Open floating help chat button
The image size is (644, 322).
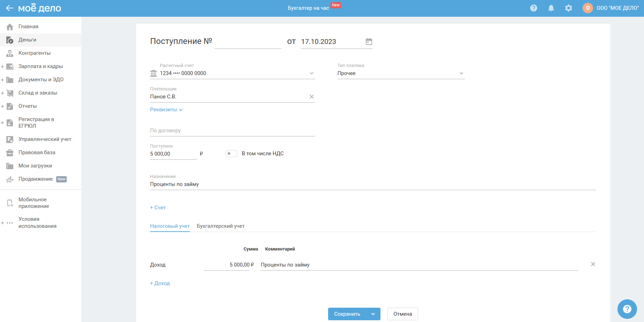pos(627,309)
